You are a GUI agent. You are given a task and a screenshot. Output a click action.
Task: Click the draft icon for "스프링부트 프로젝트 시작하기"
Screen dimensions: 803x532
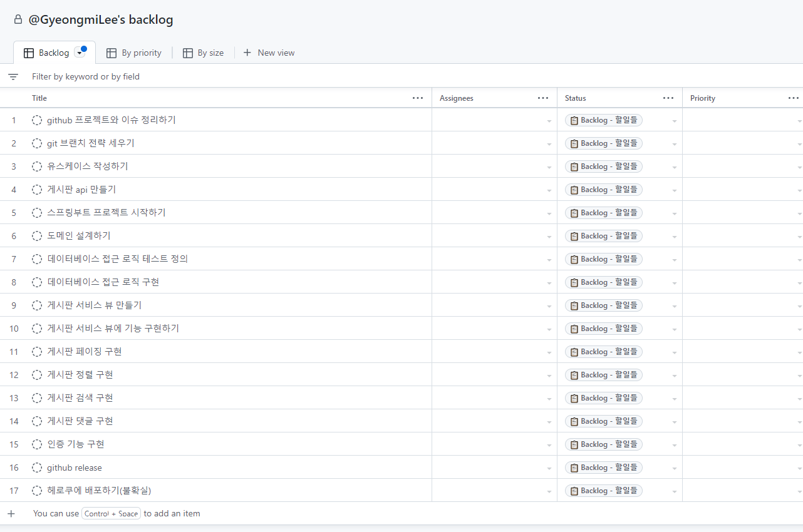37,213
